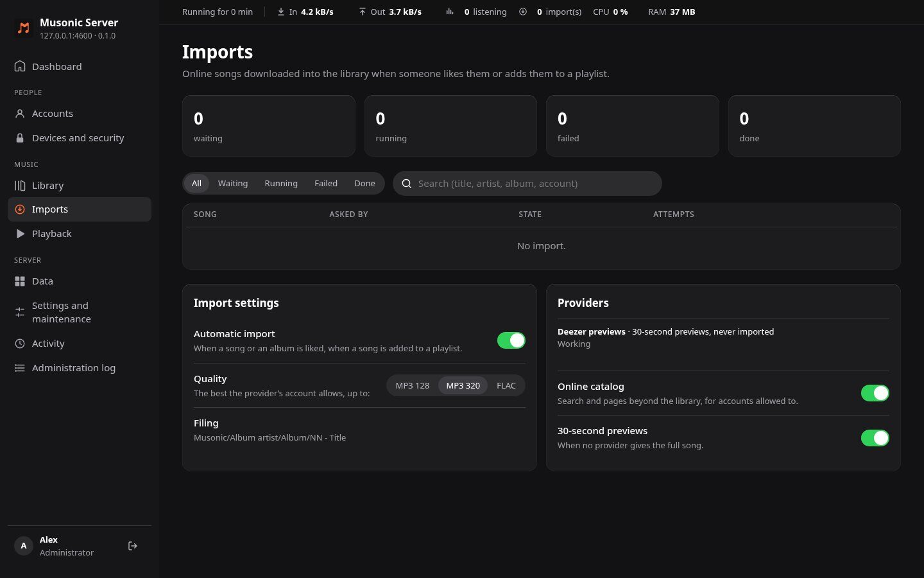Image resolution: width=924 pixels, height=578 pixels.
Task: Go to Devices and security
Action: point(80,138)
